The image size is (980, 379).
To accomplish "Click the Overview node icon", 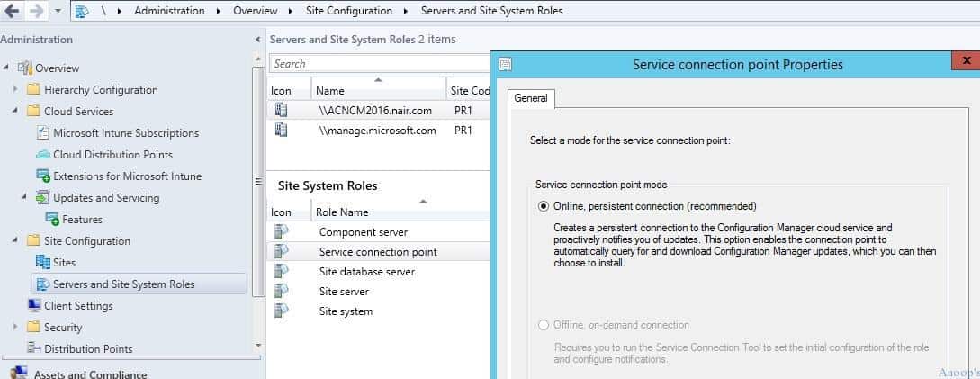I will (x=24, y=68).
